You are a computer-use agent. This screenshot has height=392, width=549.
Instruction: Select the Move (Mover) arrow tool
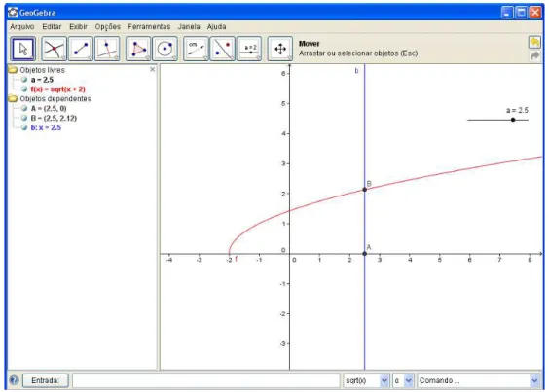[23, 49]
